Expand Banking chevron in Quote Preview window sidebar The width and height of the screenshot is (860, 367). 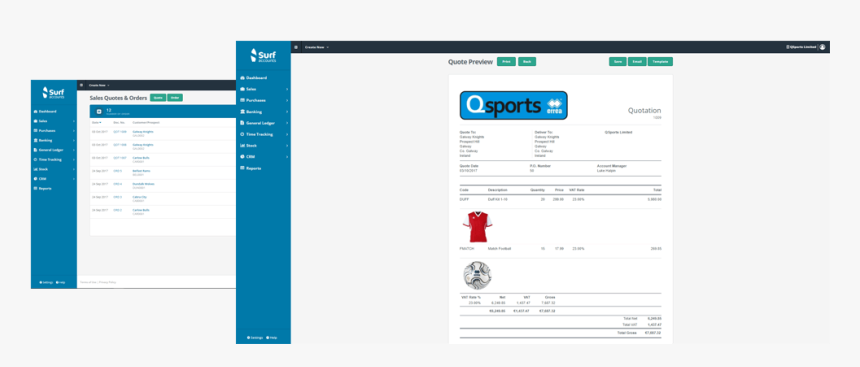pos(287,111)
